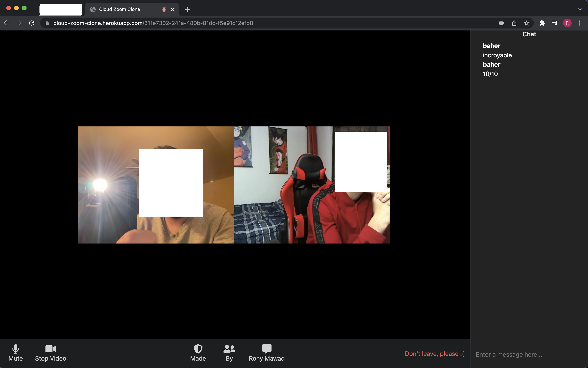Reload the page

click(32, 23)
